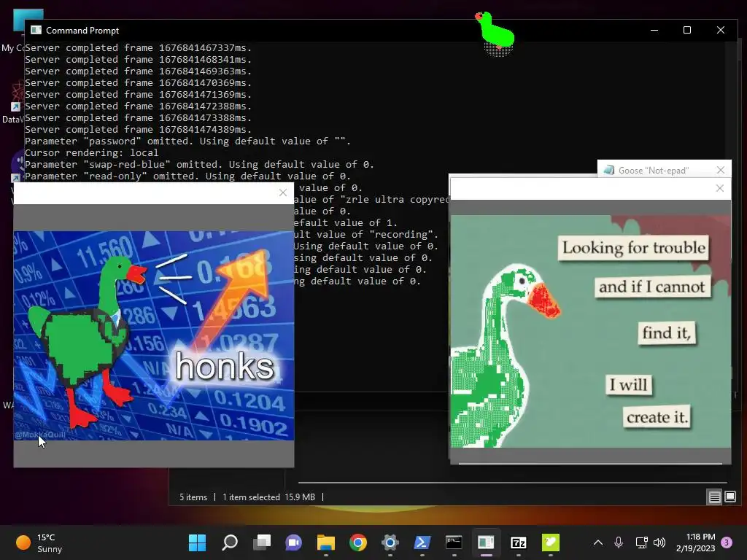Maximize the Command Prompt window

pyautogui.click(x=687, y=30)
